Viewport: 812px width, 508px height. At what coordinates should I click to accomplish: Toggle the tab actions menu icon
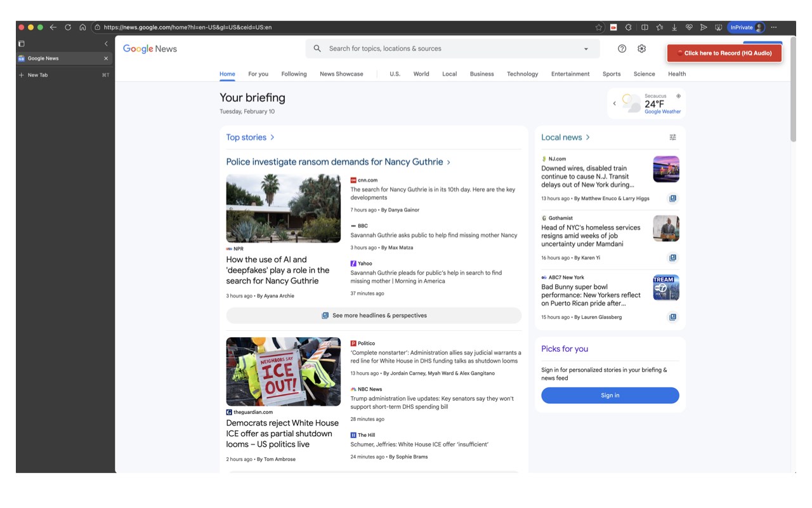[21, 44]
